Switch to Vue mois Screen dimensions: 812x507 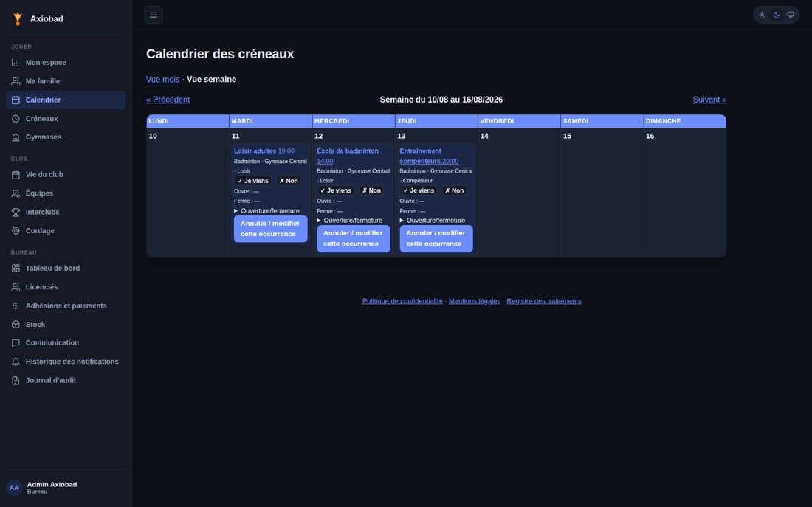pos(162,79)
